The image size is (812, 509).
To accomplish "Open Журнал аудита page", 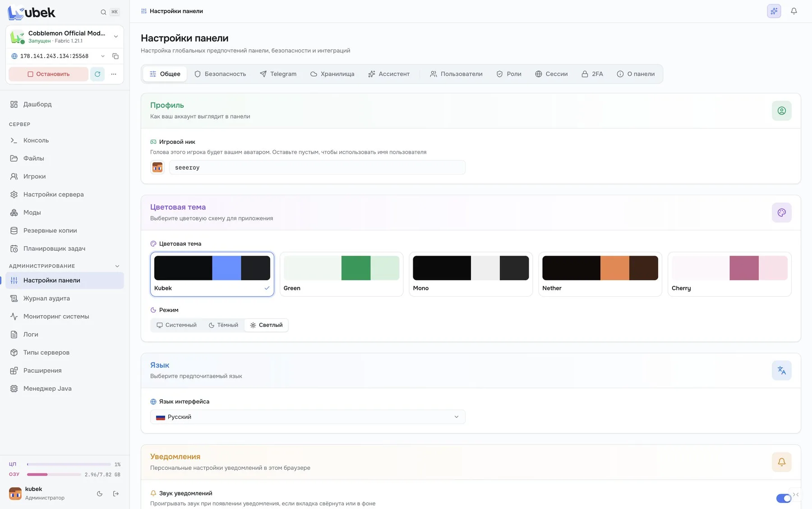I will point(65,298).
